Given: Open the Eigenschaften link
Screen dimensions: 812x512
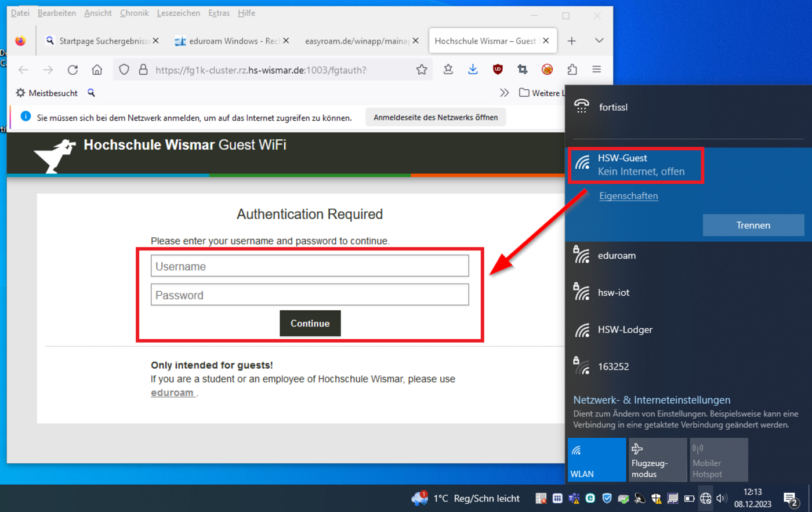Looking at the screenshot, I should click(x=628, y=196).
